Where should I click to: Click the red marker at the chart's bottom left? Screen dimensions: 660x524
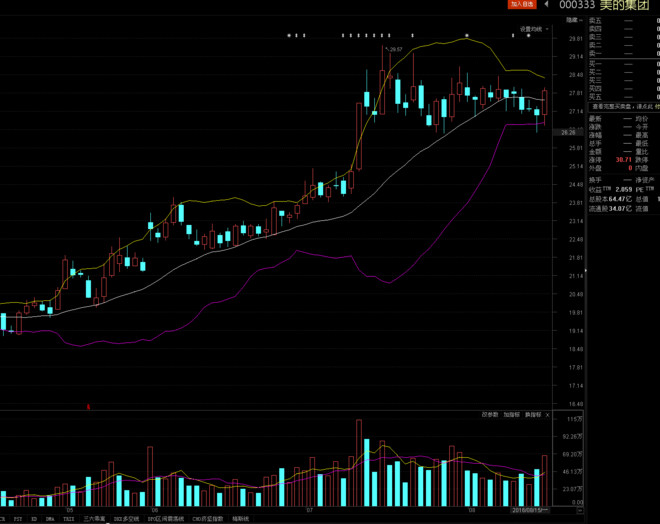click(x=88, y=407)
